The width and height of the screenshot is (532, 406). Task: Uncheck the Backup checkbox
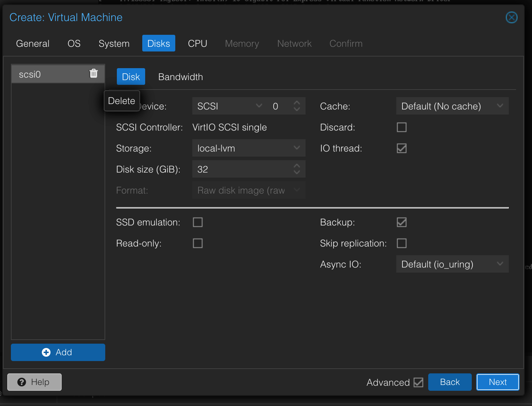(x=402, y=222)
